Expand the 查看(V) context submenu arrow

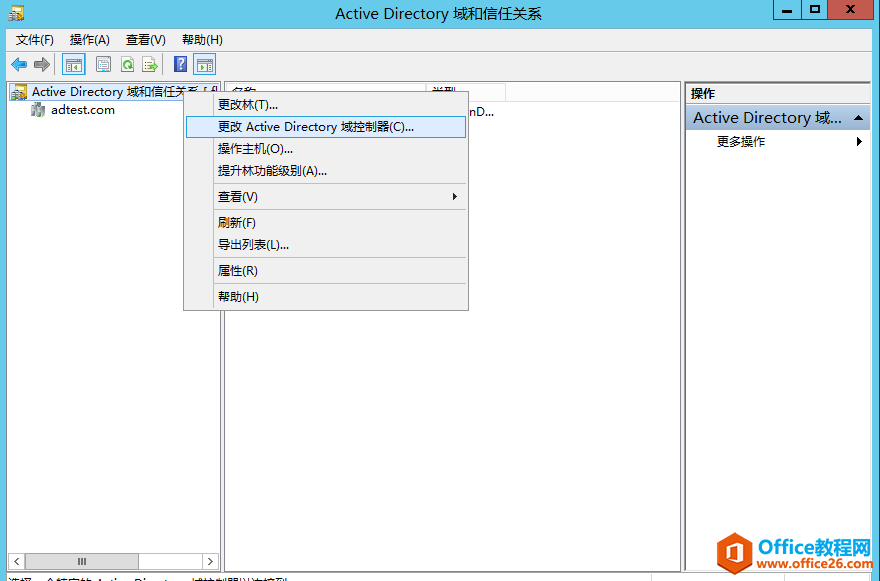[455, 196]
